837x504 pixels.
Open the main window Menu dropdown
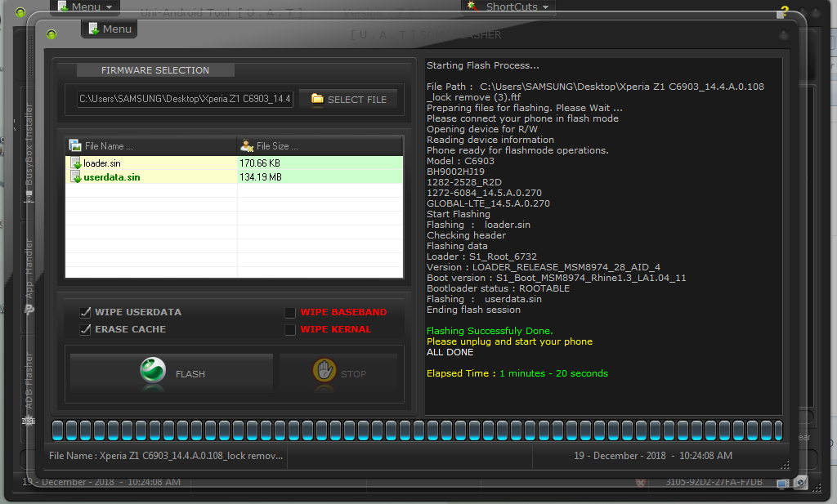point(85,7)
